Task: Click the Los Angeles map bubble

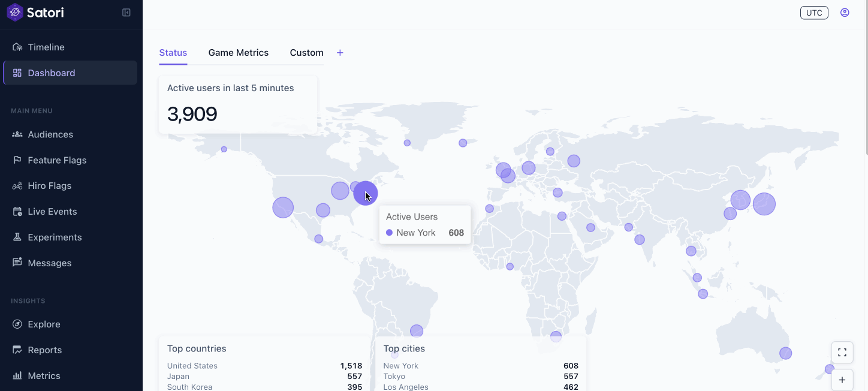Action: 283,207
